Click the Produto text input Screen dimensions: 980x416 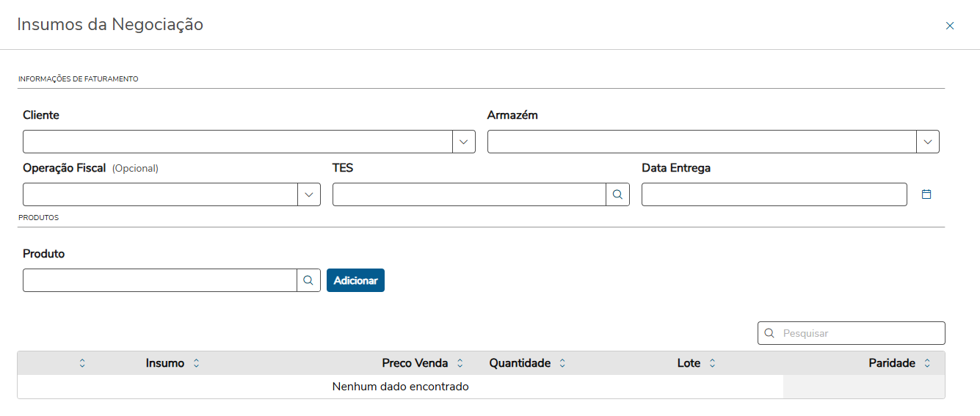[159, 280]
